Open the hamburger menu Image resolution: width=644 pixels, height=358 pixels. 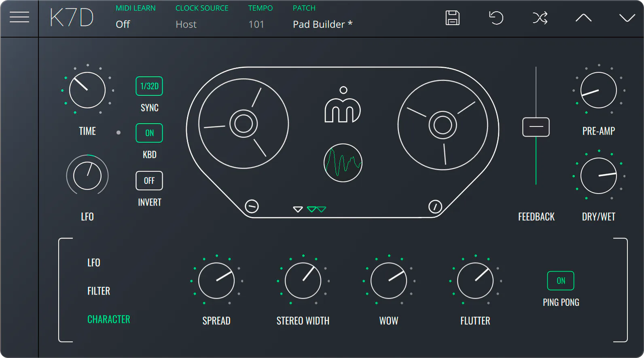[19, 17]
